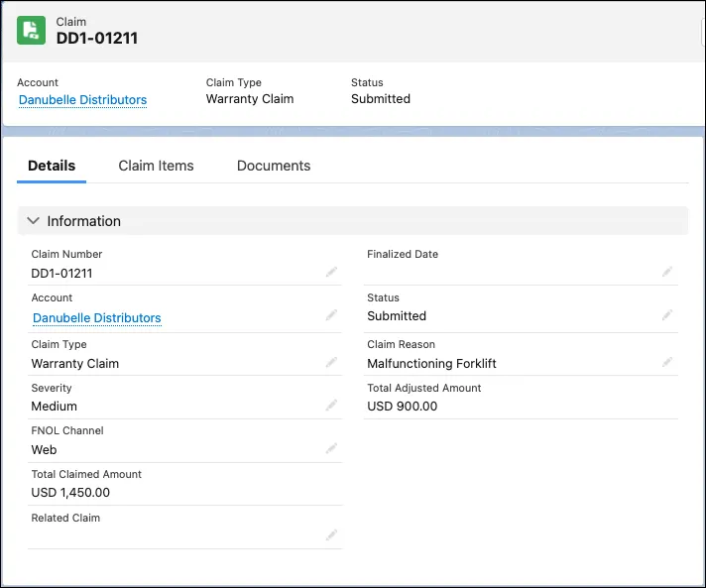Edit Account field using its pencil icon
The height and width of the screenshot is (588, 706).
(x=331, y=314)
